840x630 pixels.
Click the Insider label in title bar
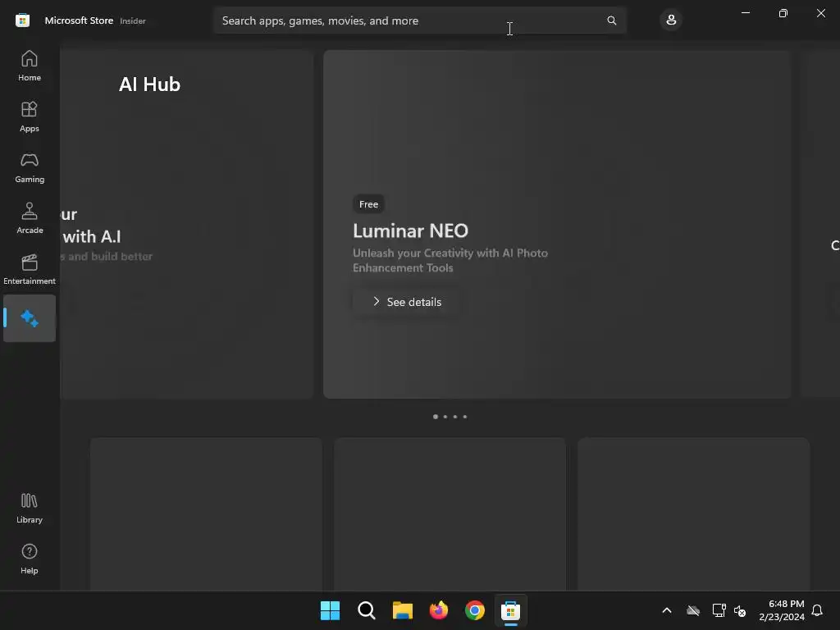point(133,21)
